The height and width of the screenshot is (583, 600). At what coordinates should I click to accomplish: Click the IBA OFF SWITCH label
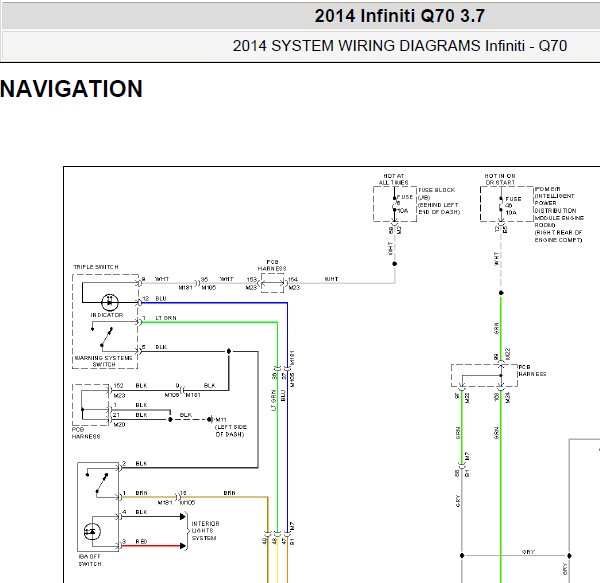[90, 560]
